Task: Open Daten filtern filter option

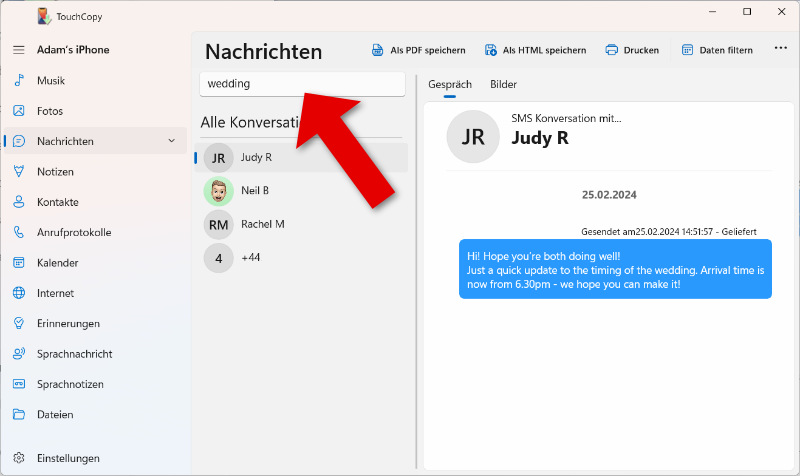Action: (717, 50)
